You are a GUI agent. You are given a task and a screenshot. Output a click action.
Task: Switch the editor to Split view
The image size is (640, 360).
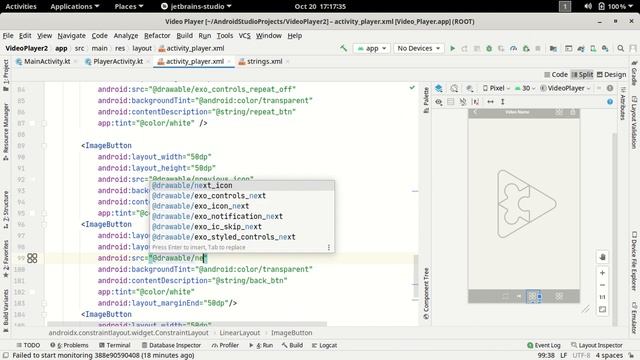click(582, 75)
